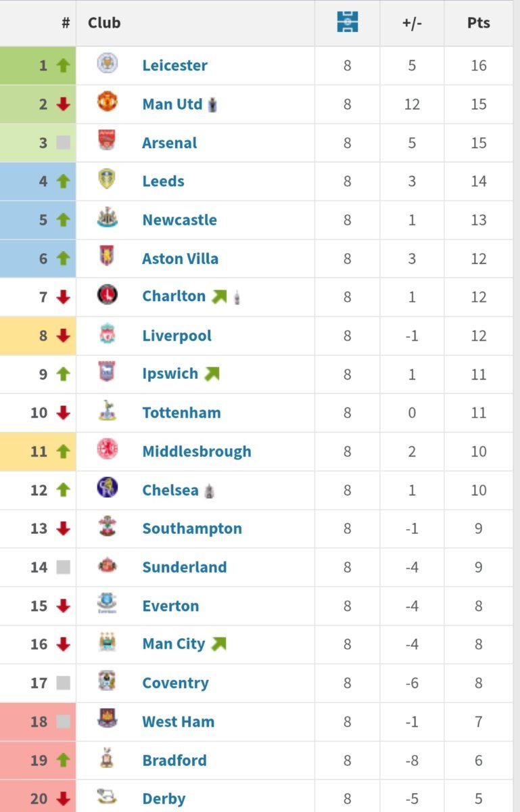
Task: Click Leicester's green up arrow position indicator
Action: pos(63,66)
